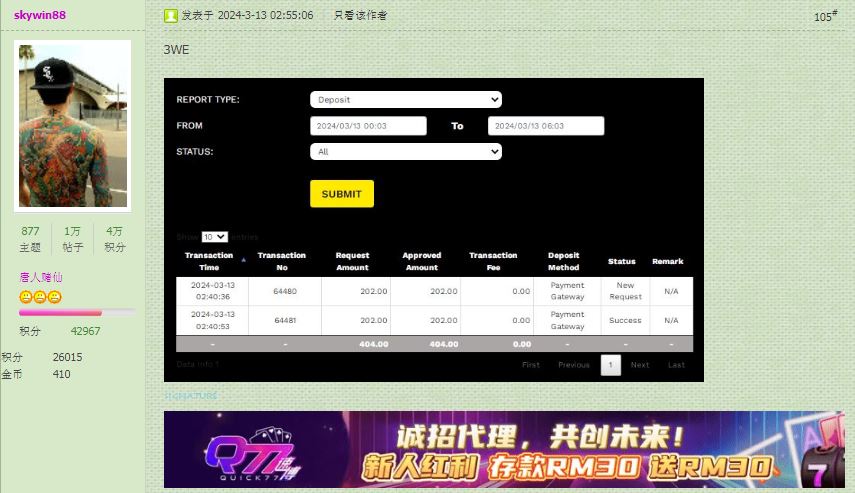Open the Show entries count dropdown

(214, 237)
